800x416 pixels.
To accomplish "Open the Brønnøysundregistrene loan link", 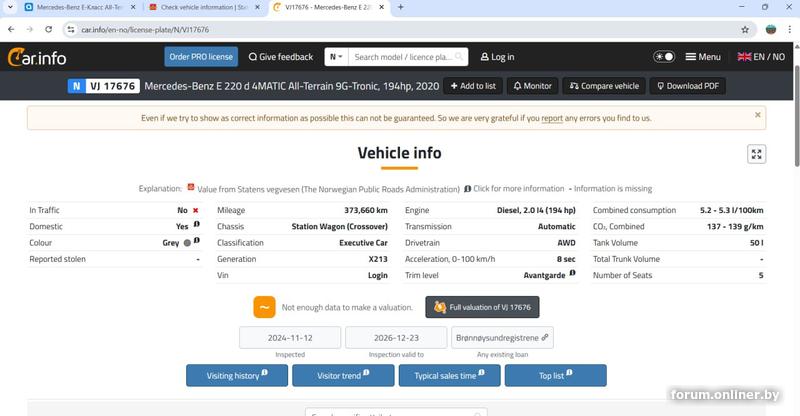I will tap(502, 337).
